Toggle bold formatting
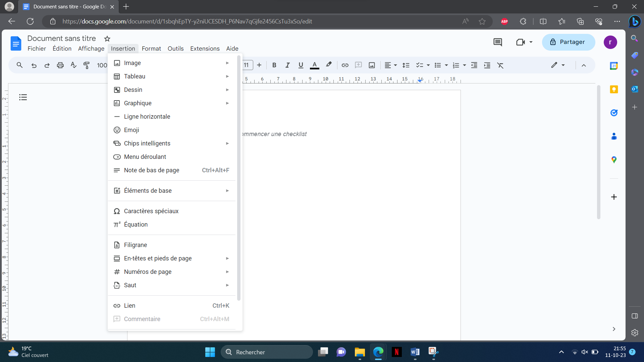The width and height of the screenshot is (644, 362). (274, 65)
